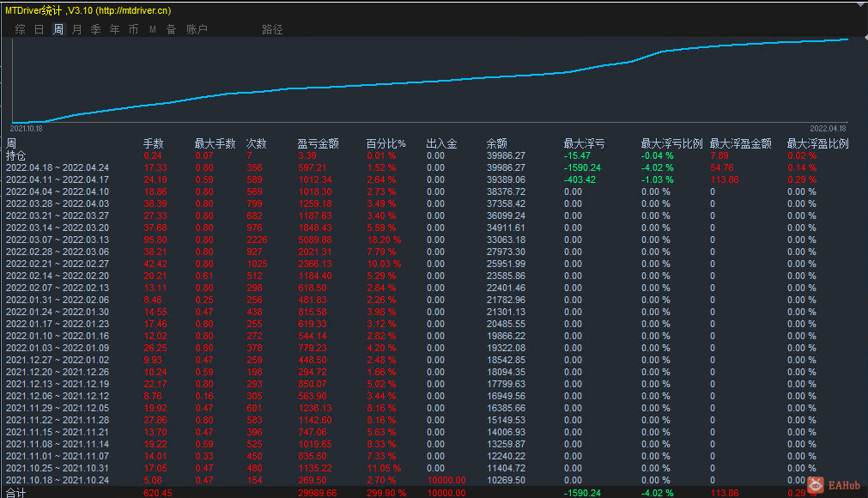
Task: Open the 币 currency tab
Action: (133, 29)
